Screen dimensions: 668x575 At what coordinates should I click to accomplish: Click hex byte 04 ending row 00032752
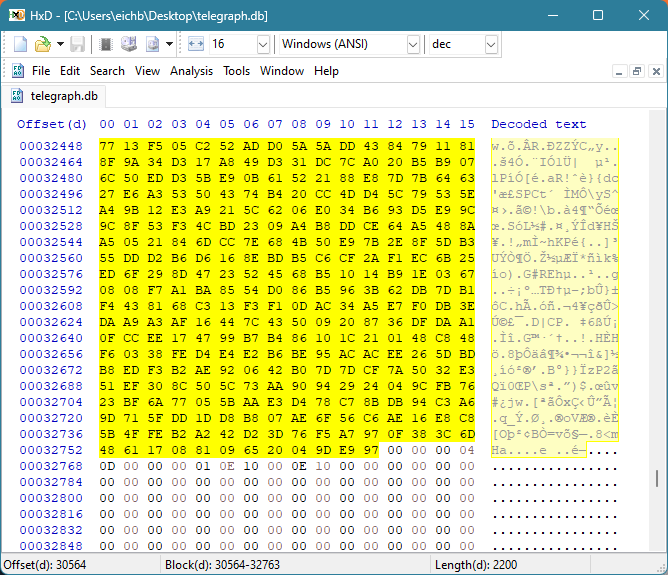467,450
